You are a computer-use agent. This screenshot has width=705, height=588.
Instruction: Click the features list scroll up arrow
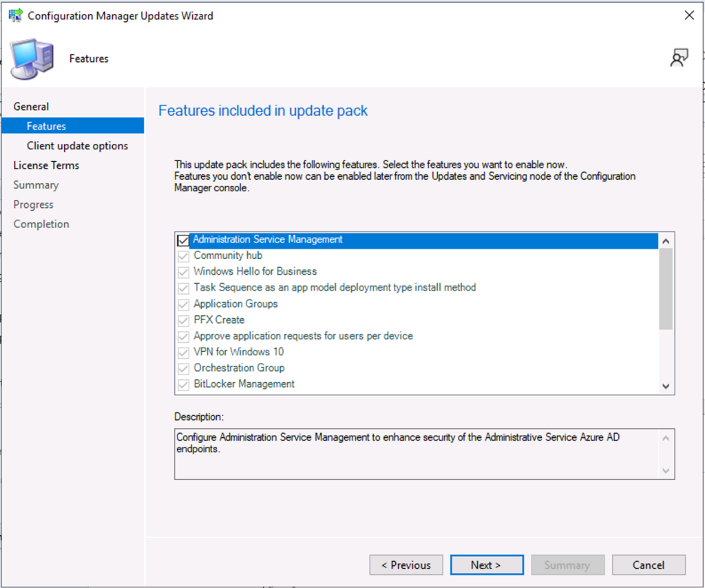click(666, 241)
